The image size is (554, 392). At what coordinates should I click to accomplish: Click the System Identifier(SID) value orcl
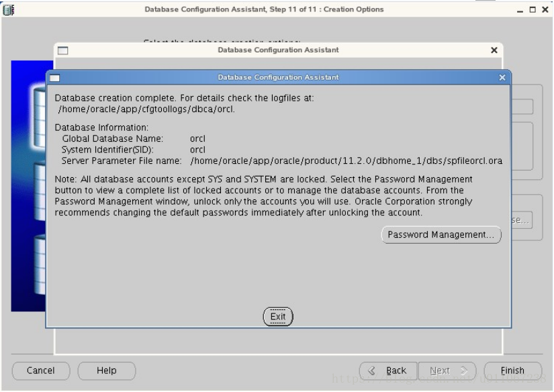point(197,150)
